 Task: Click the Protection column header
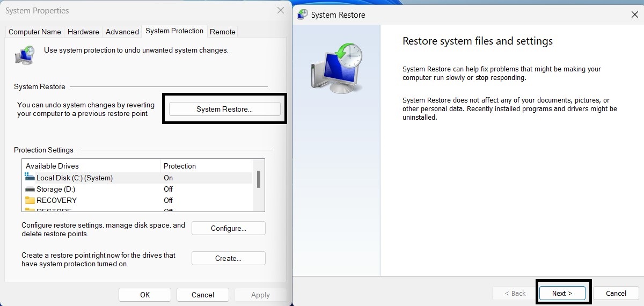(x=206, y=166)
